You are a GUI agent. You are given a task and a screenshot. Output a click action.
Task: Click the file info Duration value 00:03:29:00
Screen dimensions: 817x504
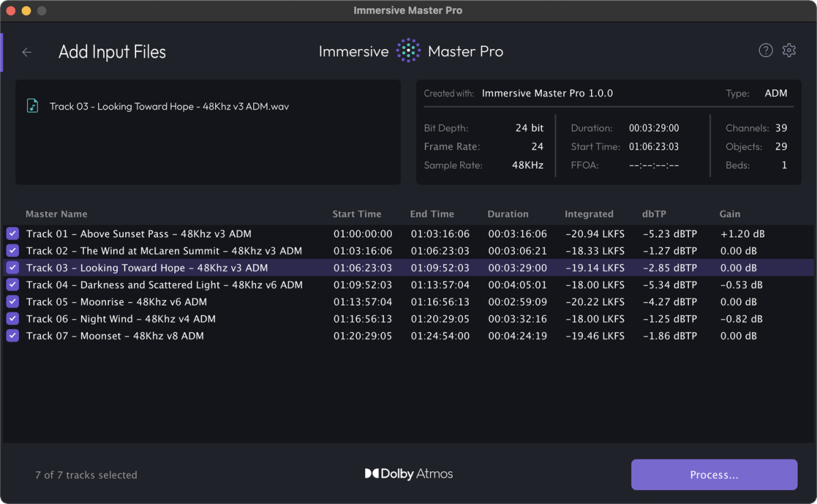click(x=654, y=128)
